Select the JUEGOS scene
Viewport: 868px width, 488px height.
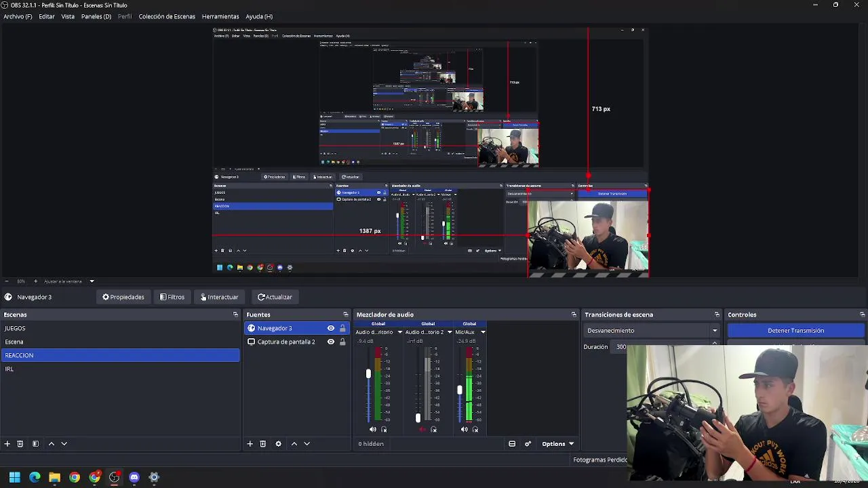(120, 328)
